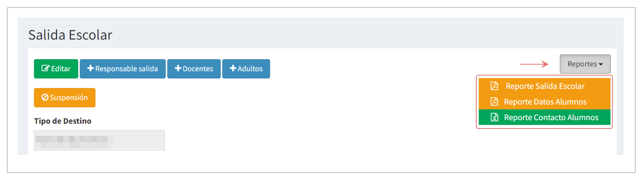This screenshot has width=644, height=183.
Task: Click the ban icon on Suspensión button
Action: 45,97
